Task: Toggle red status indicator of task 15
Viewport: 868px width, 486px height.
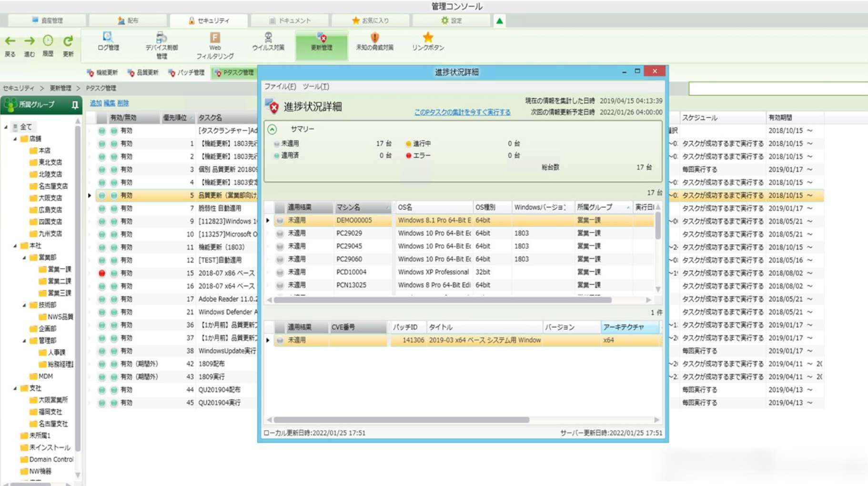Action: [102, 273]
